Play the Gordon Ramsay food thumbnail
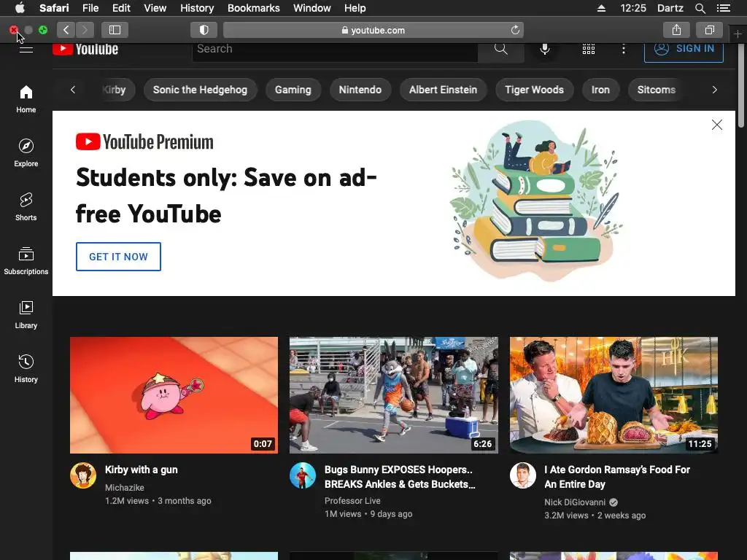This screenshot has width=747, height=560. 614,395
